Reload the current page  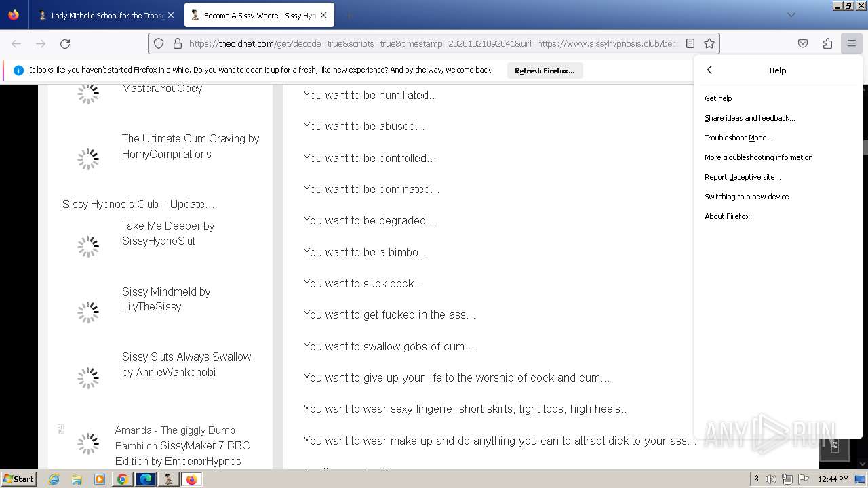point(65,43)
